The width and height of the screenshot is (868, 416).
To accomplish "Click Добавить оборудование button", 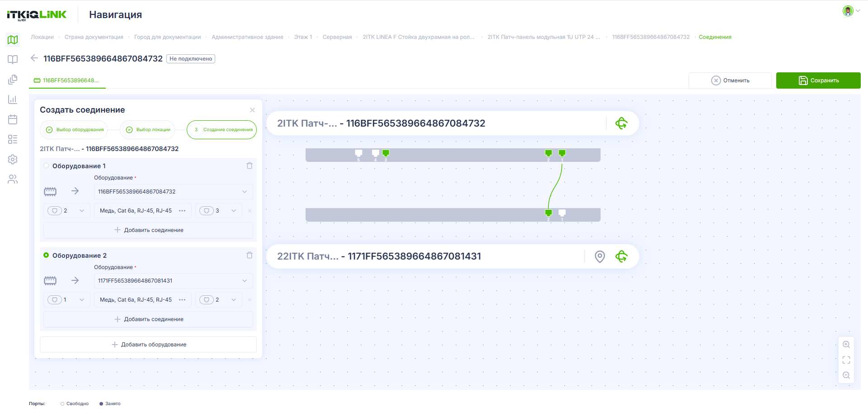I will click(148, 345).
